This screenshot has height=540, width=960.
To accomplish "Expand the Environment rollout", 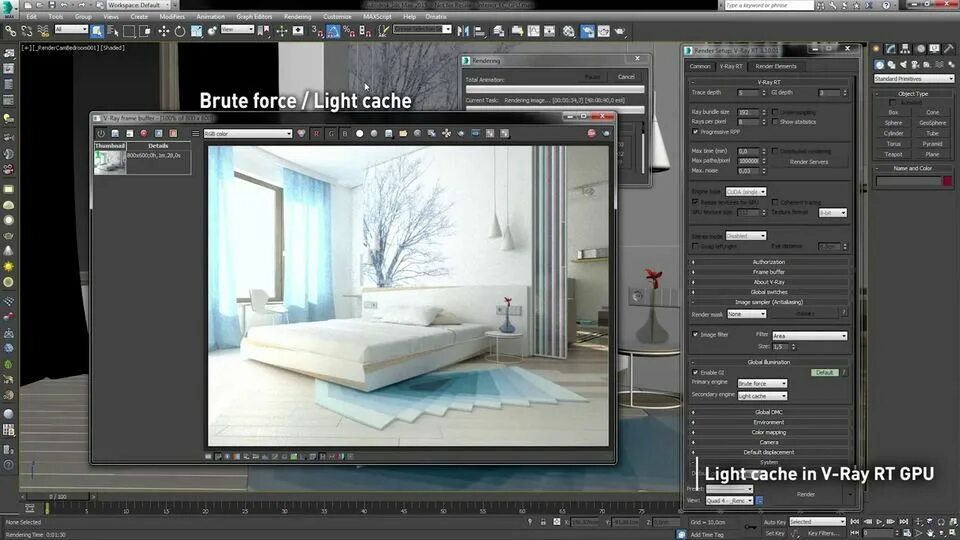I will pos(769,422).
